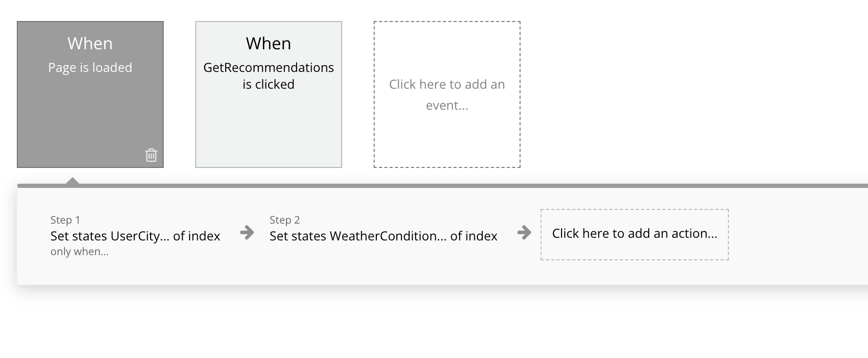Click the Step 1 label
Image resolution: width=868 pixels, height=358 pixels.
[65, 220]
